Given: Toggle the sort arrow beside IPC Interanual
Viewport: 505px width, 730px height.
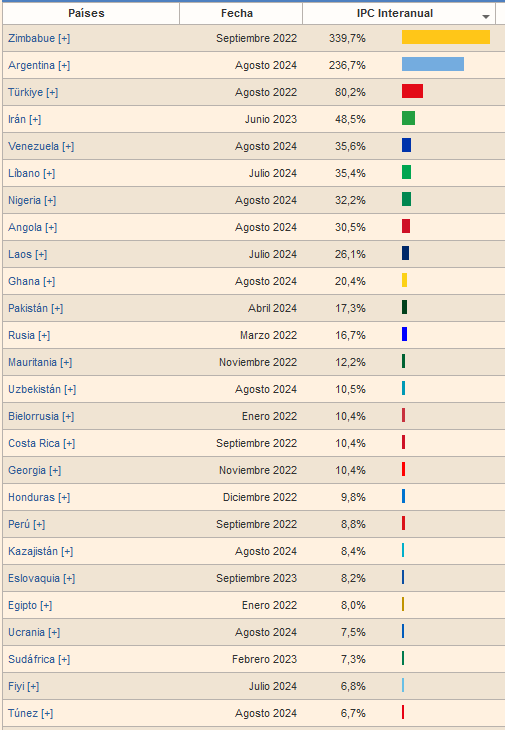Looking at the screenshot, I should 486,17.
